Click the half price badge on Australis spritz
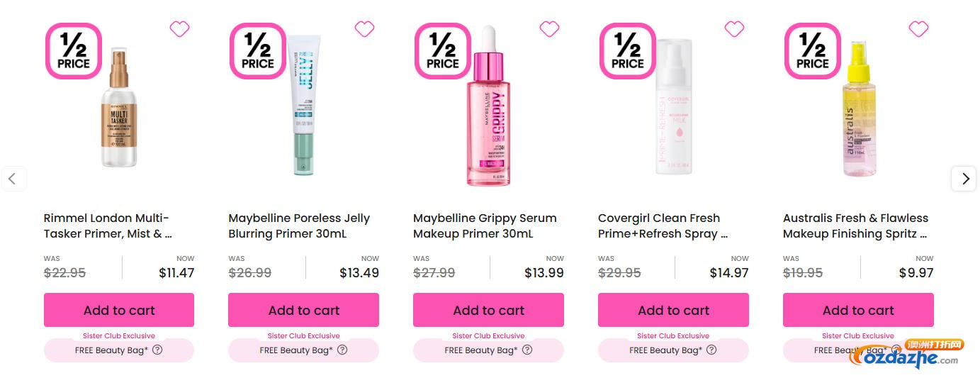The height and width of the screenshot is (378, 980). click(x=812, y=51)
